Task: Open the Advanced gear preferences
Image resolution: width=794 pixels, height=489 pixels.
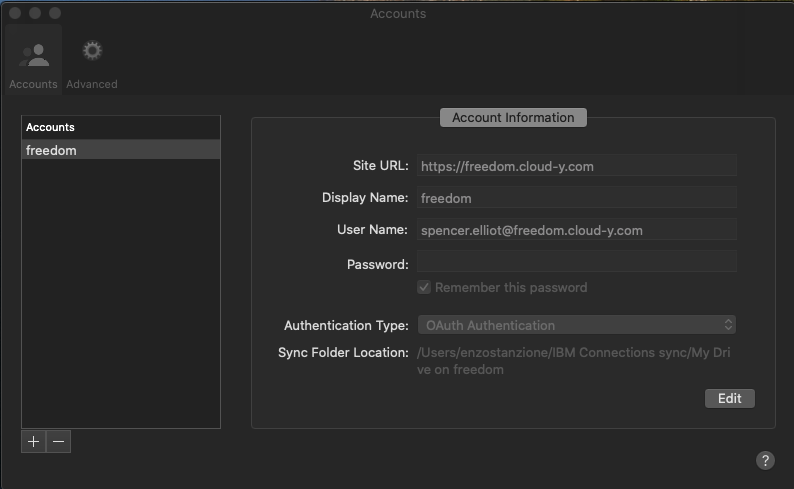Action: (92, 62)
